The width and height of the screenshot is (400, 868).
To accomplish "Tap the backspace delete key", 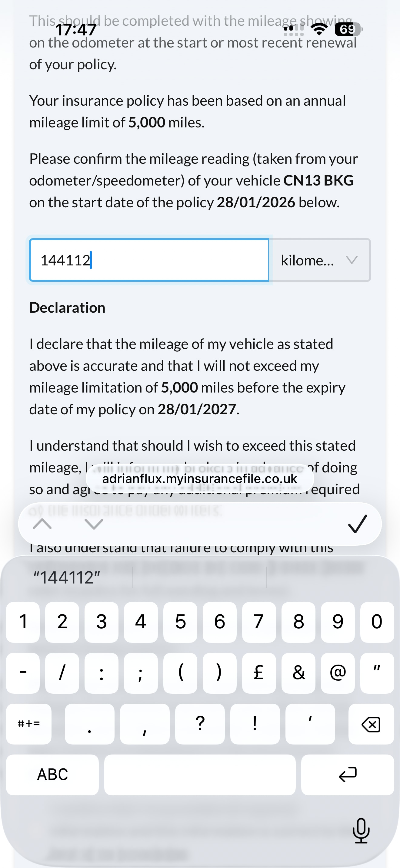I will pyautogui.click(x=371, y=724).
